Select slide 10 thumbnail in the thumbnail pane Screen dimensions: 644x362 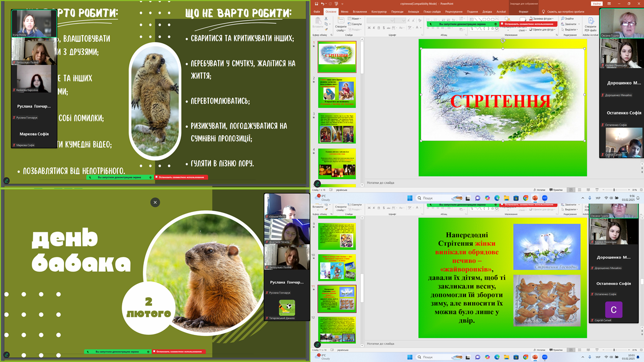(337, 267)
